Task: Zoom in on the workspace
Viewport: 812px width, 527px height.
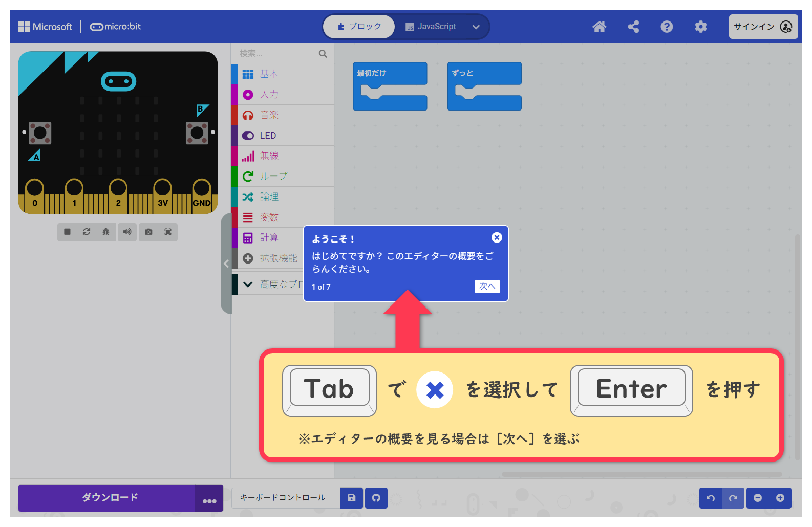Action: [x=780, y=498]
